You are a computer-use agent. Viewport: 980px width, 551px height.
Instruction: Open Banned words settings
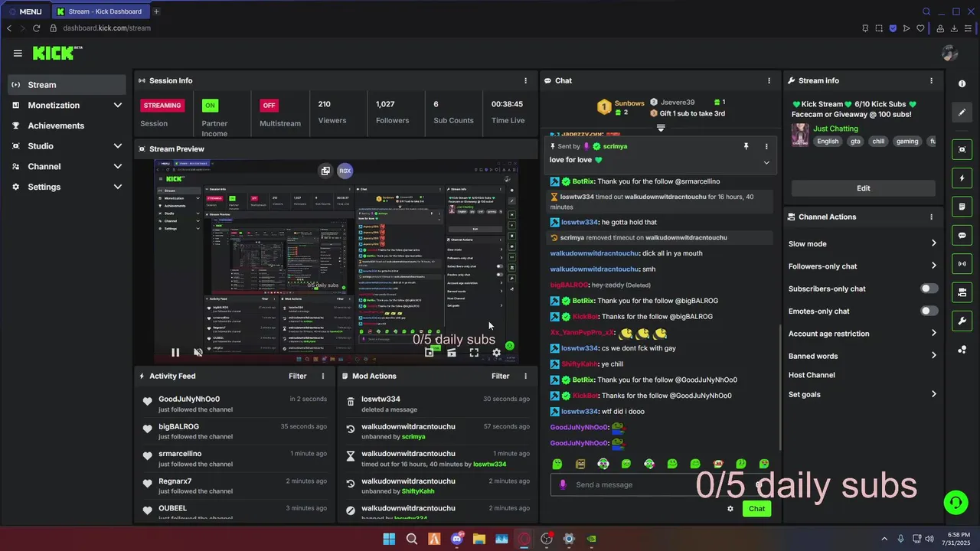coord(863,356)
